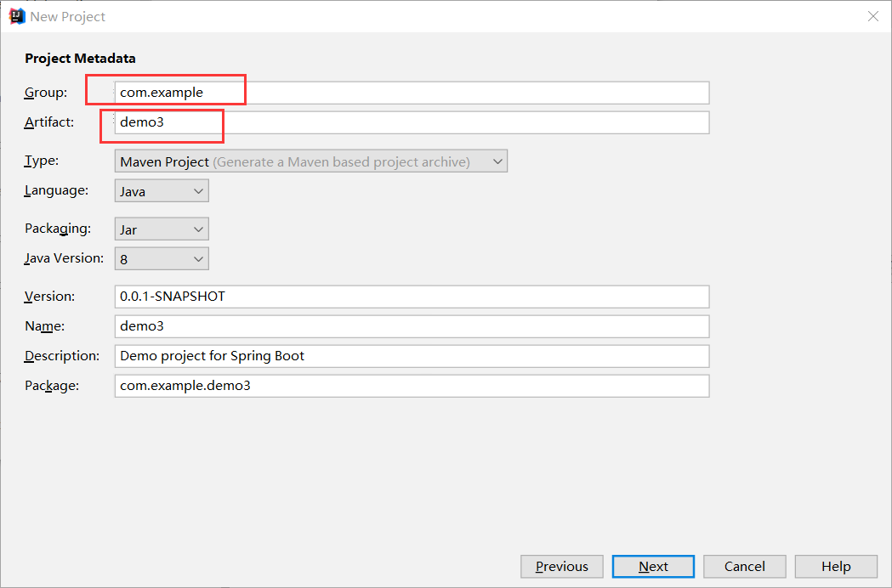Click the Language label

56,190
